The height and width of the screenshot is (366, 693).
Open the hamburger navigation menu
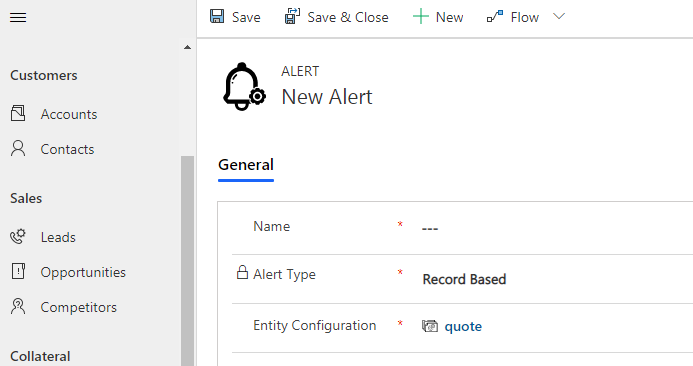[18, 17]
